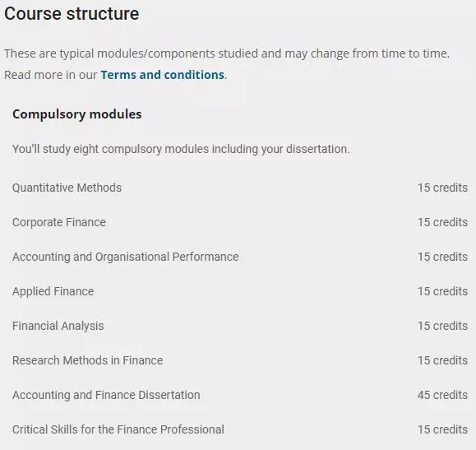The height and width of the screenshot is (450, 476).
Task: Click 15 credits beside Corporate Finance
Action: coord(442,222)
